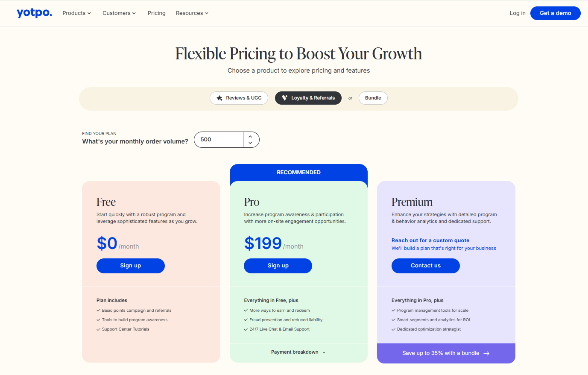
Task: Increase order volume using the up stepper arrow
Action: click(250, 136)
